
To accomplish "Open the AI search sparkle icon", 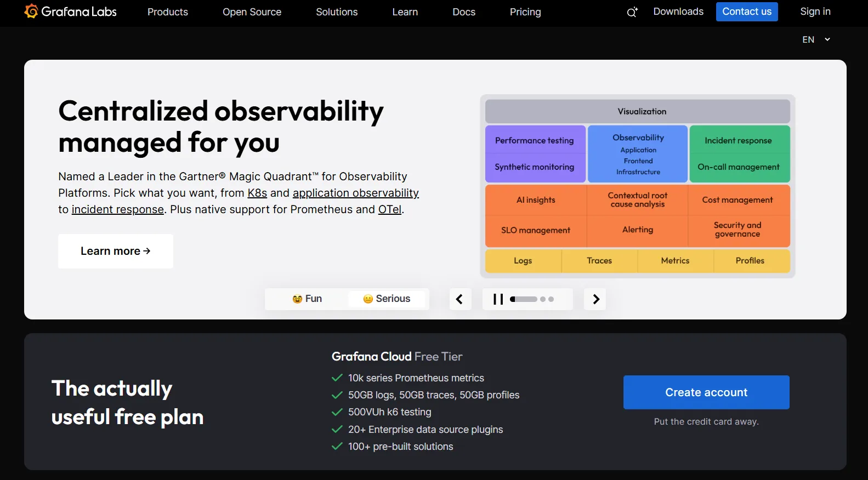I will pos(632,12).
